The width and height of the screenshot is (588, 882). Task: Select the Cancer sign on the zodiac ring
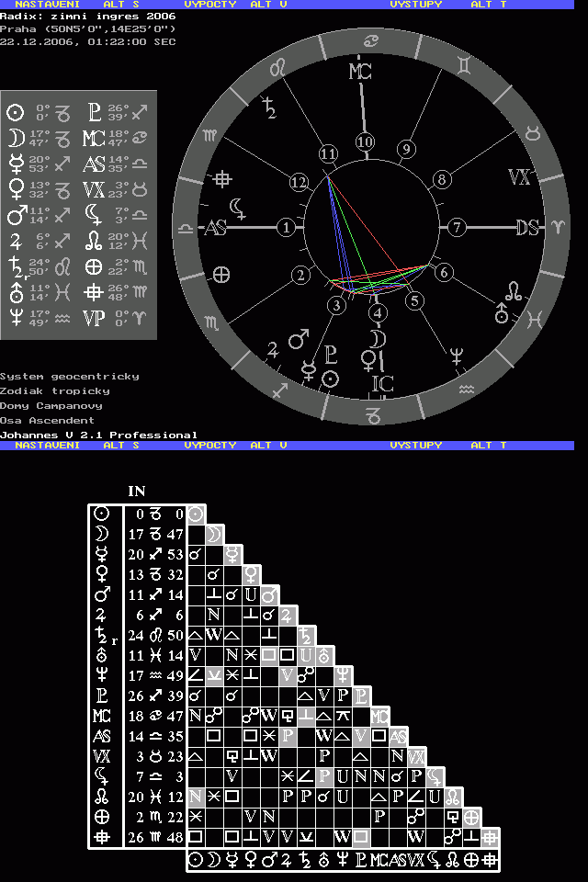370,40
